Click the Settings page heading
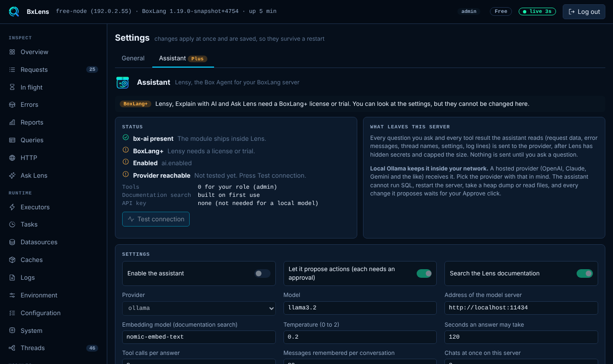Screen dimensions: 613x364 click(132, 38)
